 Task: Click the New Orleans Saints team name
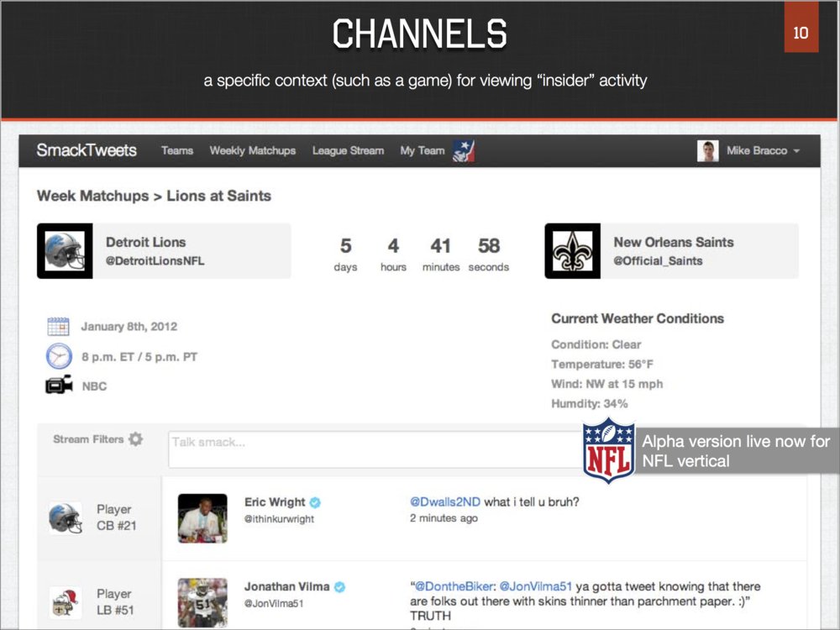674,242
